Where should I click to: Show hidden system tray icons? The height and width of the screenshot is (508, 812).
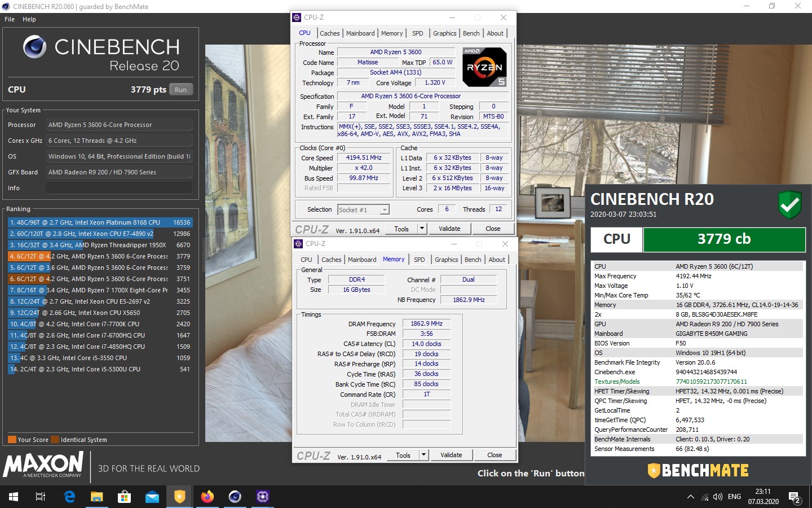click(x=691, y=497)
